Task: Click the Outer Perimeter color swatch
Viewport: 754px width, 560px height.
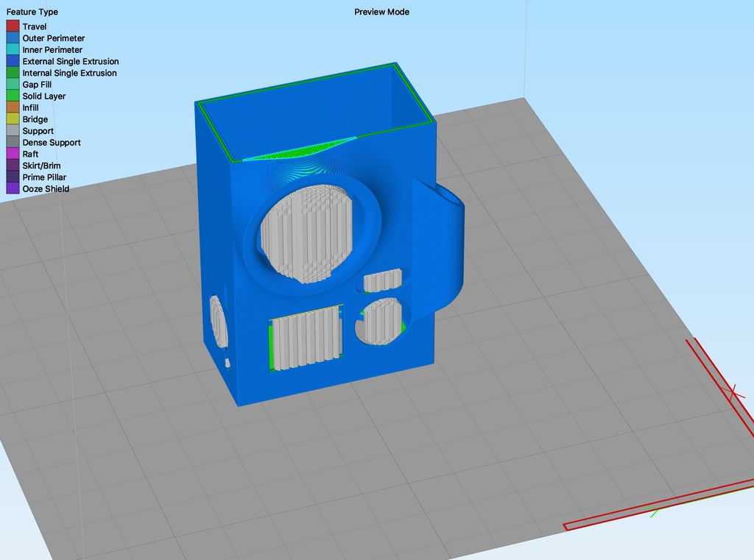Action: (13, 38)
